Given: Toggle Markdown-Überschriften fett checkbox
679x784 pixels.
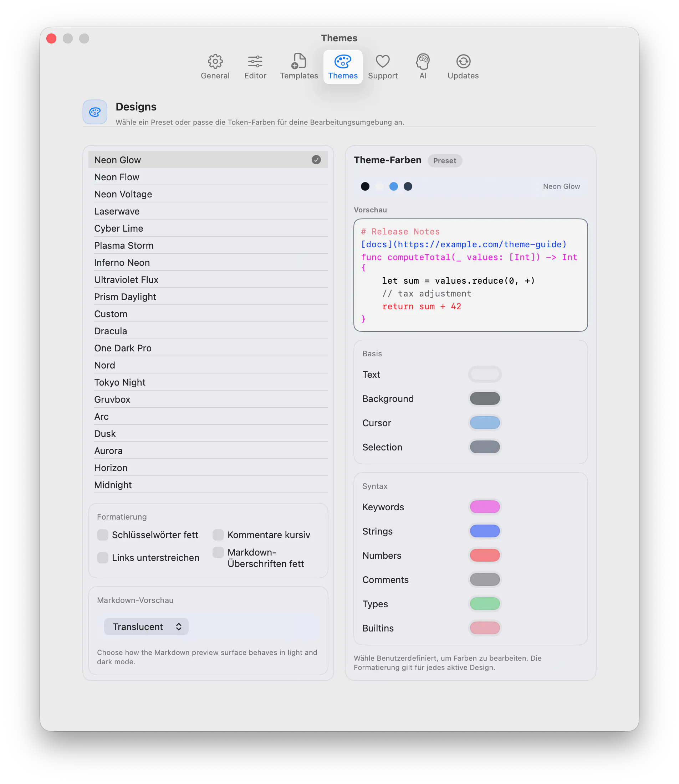Looking at the screenshot, I should (218, 552).
